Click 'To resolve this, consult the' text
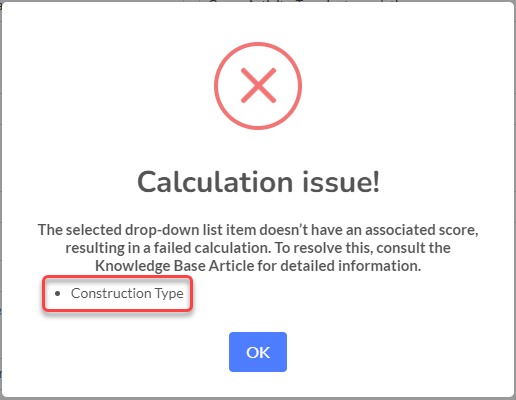The height and width of the screenshot is (400, 516). click(x=363, y=248)
